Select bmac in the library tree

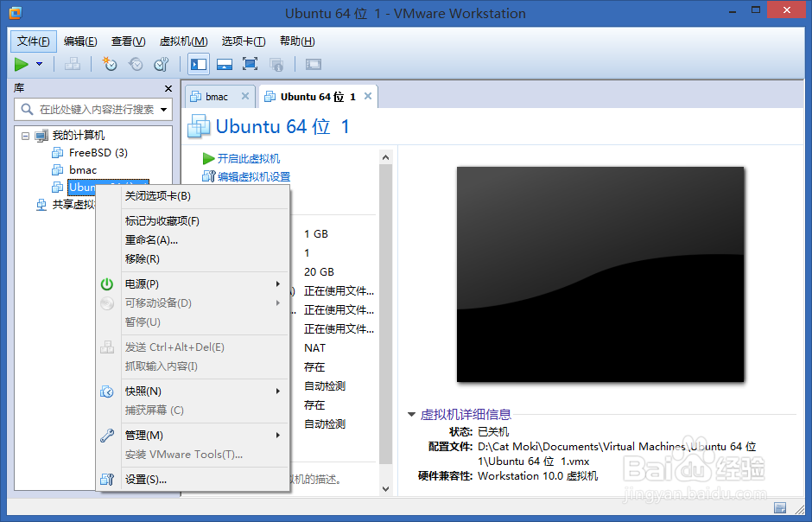(x=83, y=170)
